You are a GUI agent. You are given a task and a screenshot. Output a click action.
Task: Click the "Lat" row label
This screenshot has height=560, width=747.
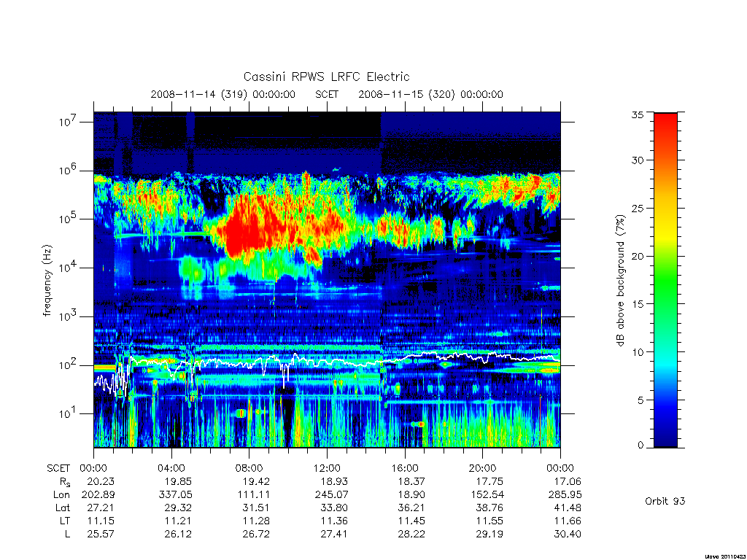[63, 508]
